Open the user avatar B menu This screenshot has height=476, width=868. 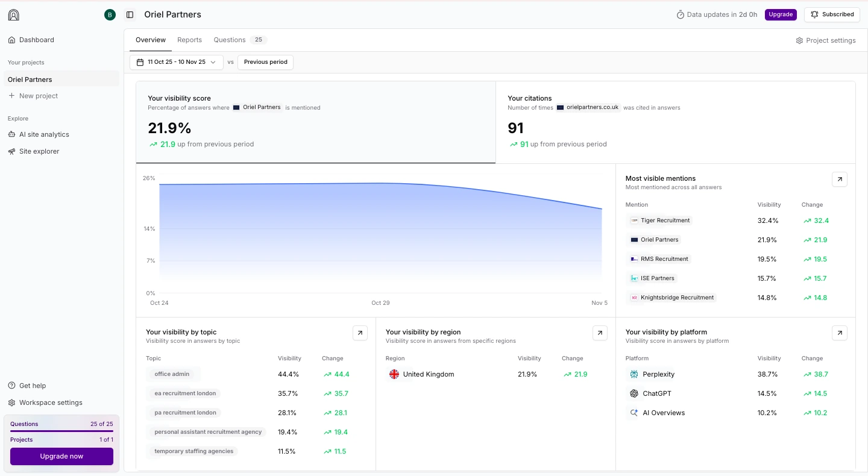point(110,15)
